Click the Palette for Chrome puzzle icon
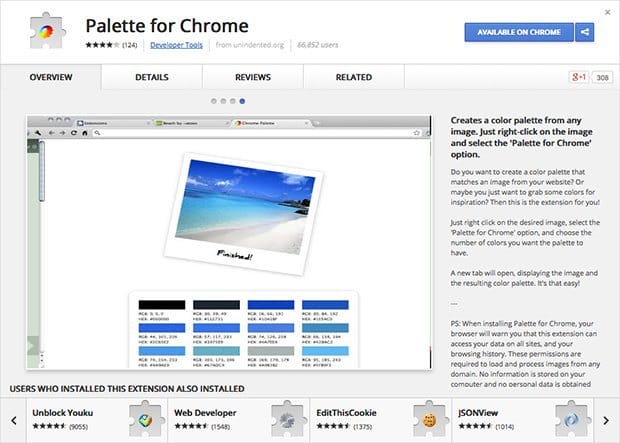Viewport: 620px width, 443px height. click(47, 31)
